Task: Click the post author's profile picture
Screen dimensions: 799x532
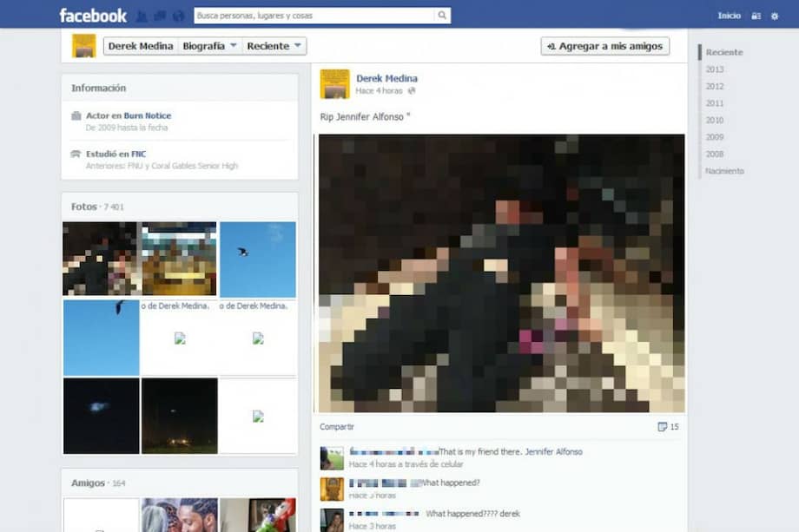Action: [x=334, y=84]
